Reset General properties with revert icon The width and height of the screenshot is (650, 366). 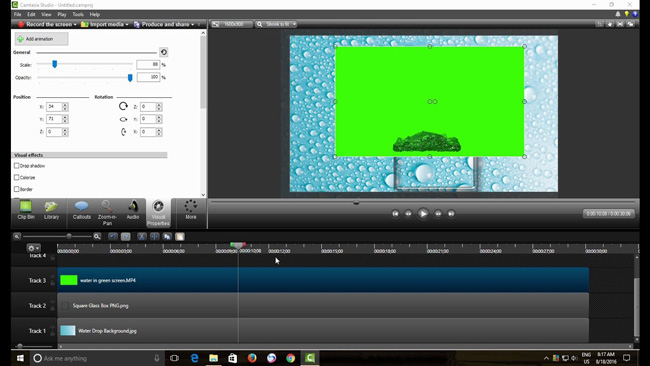pyautogui.click(x=164, y=52)
